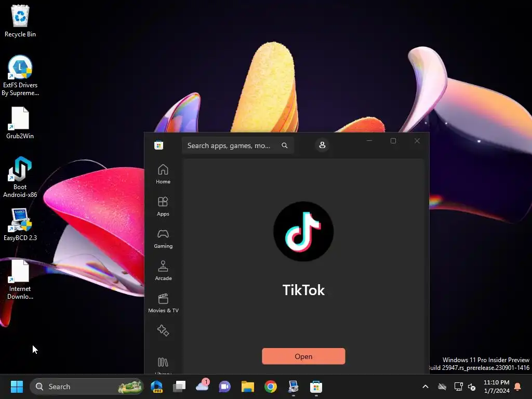Screen dimensions: 532x399
Task: Select Boot Android-x86 desktop shortcut
Action: [x=20, y=177]
